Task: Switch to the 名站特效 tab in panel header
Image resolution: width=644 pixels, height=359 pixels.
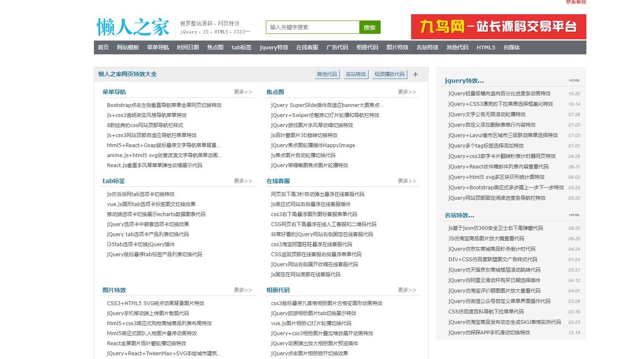Action: pyautogui.click(x=356, y=74)
